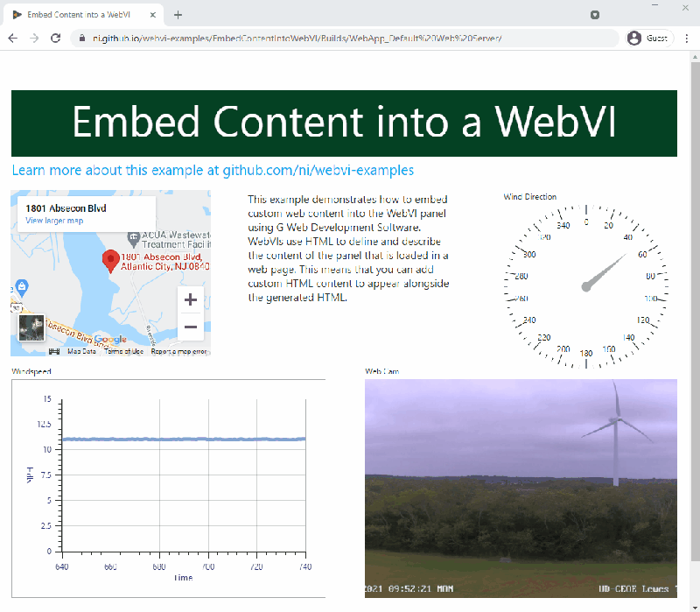Click the forward navigation arrow
This screenshot has height=612, width=700.
point(33,38)
